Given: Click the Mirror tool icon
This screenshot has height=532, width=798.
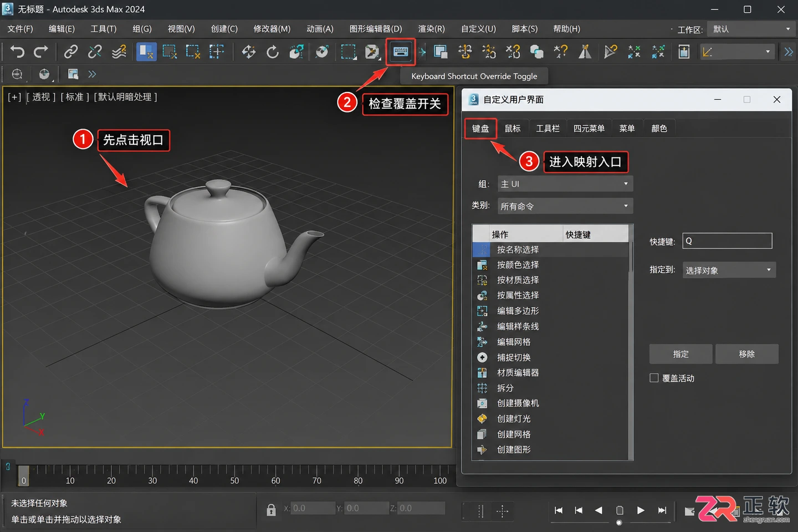Looking at the screenshot, I should pyautogui.click(x=585, y=52).
